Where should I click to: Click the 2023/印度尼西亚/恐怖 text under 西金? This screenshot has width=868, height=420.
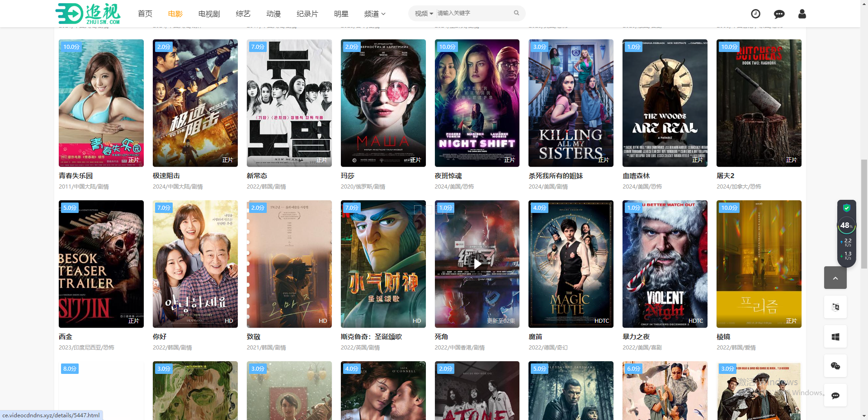pyautogui.click(x=86, y=348)
